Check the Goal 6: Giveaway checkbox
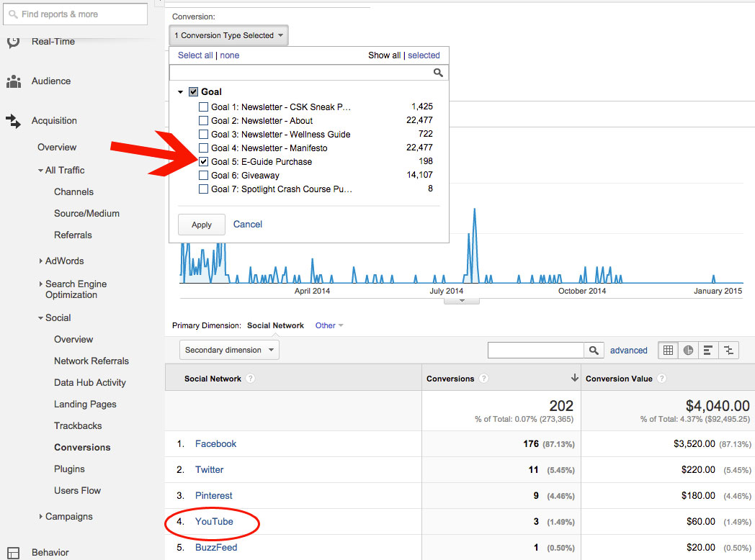 tap(204, 176)
